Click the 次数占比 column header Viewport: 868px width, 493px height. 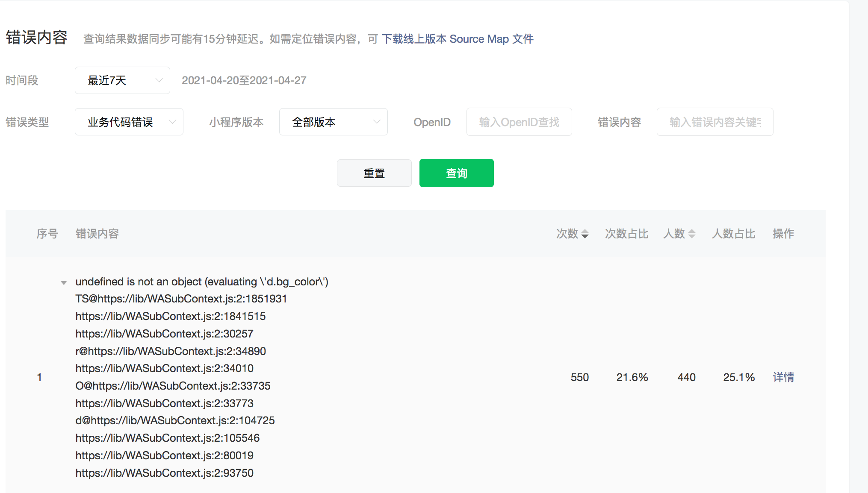(626, 234)
